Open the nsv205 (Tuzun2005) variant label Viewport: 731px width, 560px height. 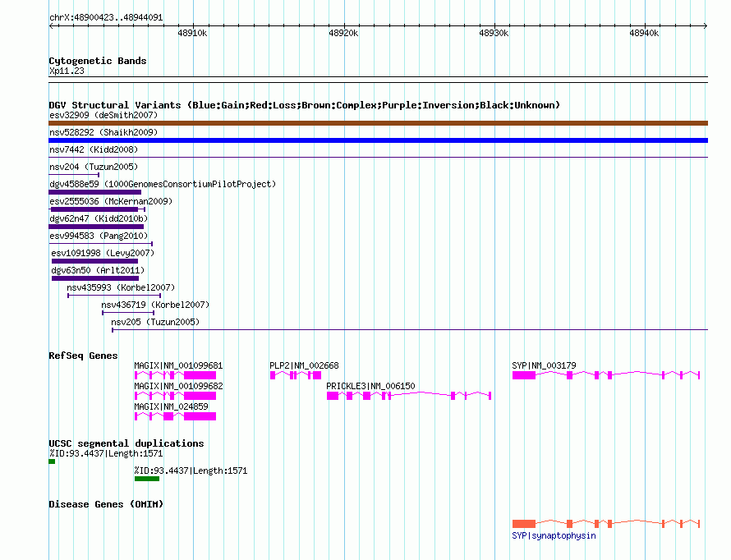155,322
